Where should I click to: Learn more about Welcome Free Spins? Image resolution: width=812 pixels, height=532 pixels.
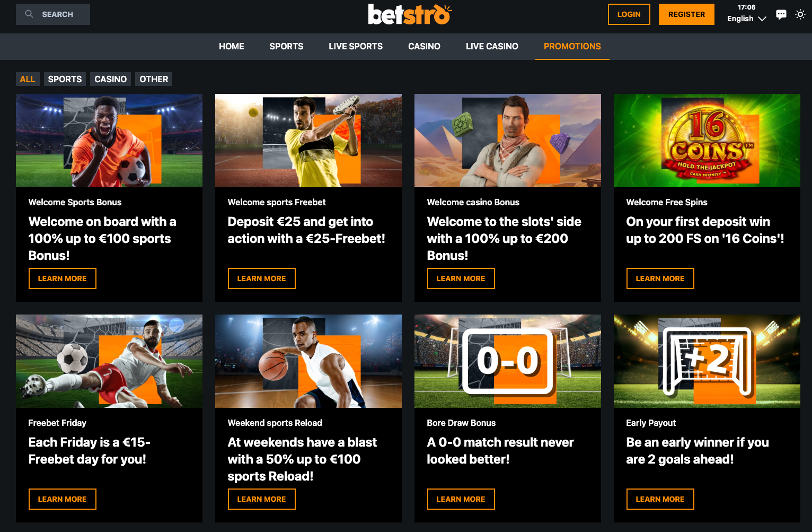pos(660,278)
